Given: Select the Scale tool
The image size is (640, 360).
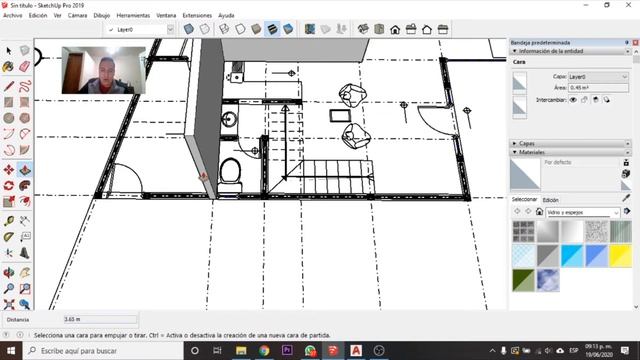Looking at the screenshot, I should pyautogui.click(x=9, y=202).
